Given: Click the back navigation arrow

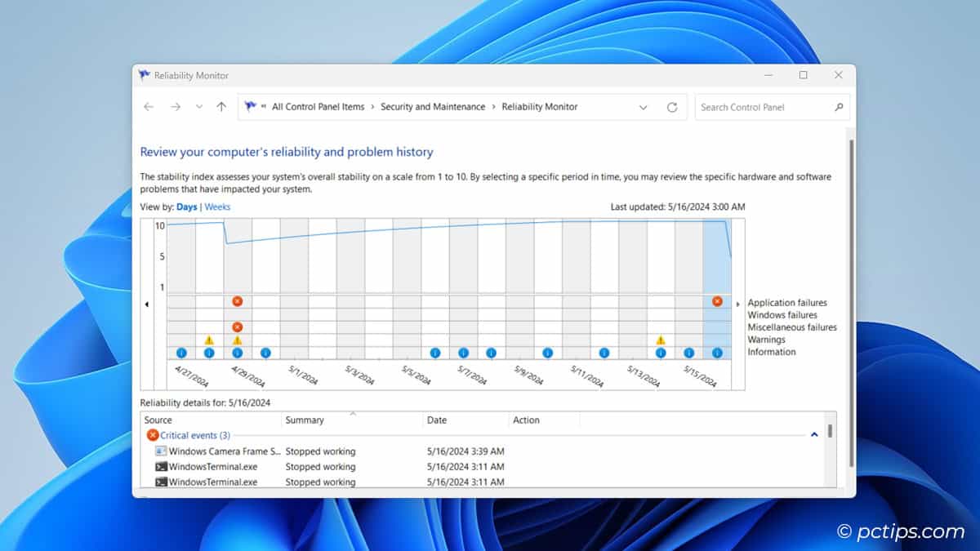Looking at the screenshot, I should pos(148,107).
